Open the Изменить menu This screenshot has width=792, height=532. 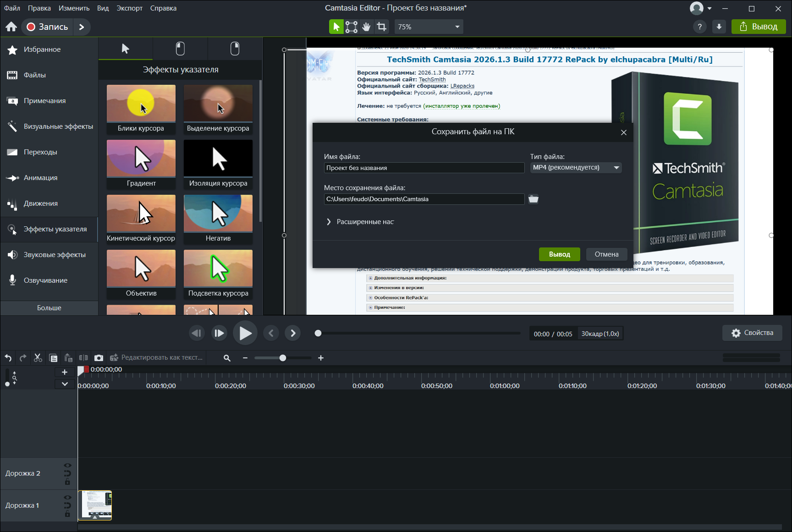74,8
